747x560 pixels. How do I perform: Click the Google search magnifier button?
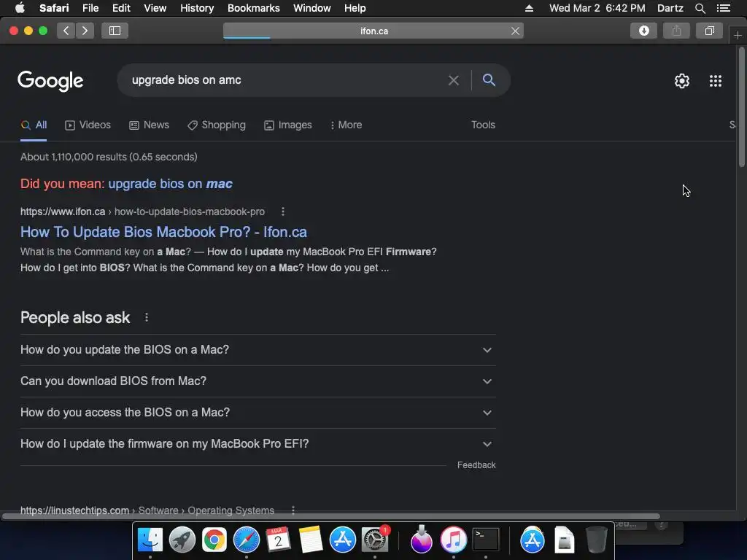point(489,80)
